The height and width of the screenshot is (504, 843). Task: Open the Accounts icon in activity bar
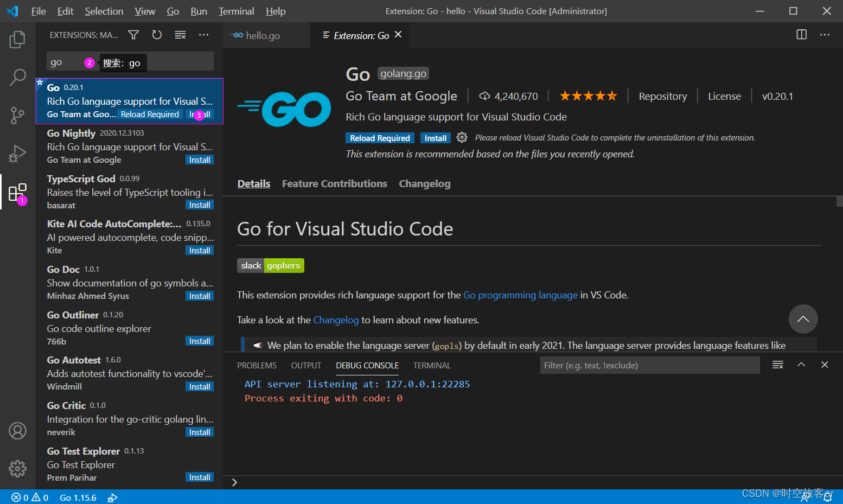pos(17,431)
